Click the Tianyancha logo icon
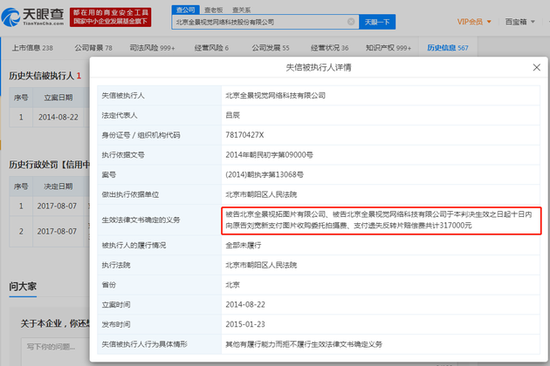The width and height of the screenshot is (550, 366). point(11,17)
